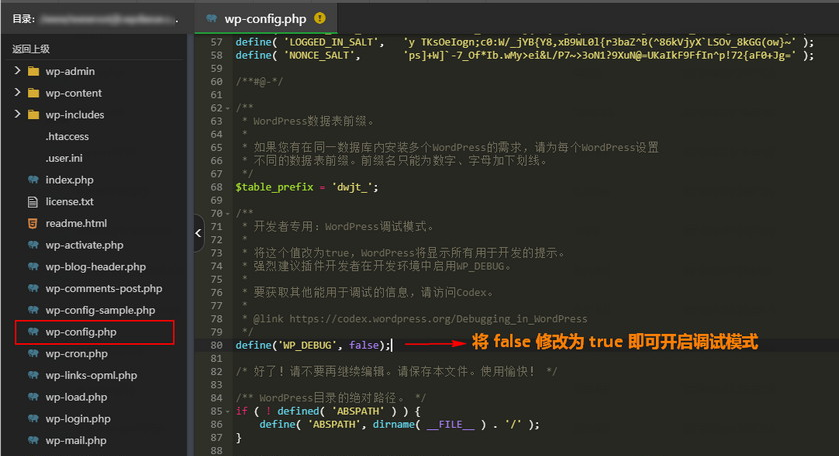839x456 pixels.
Task: Open wp-config-sample.php from the file tree
Action: click(100, 310)
